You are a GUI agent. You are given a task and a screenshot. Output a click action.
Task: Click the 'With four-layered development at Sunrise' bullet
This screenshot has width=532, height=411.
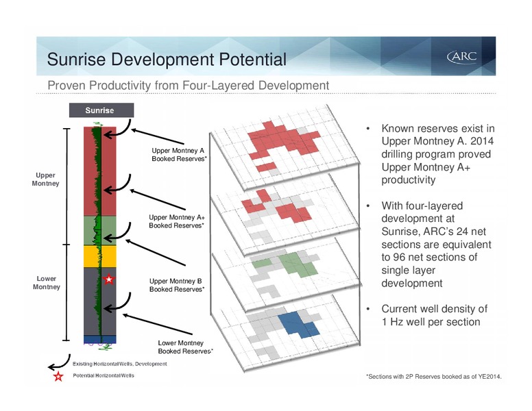436,244
